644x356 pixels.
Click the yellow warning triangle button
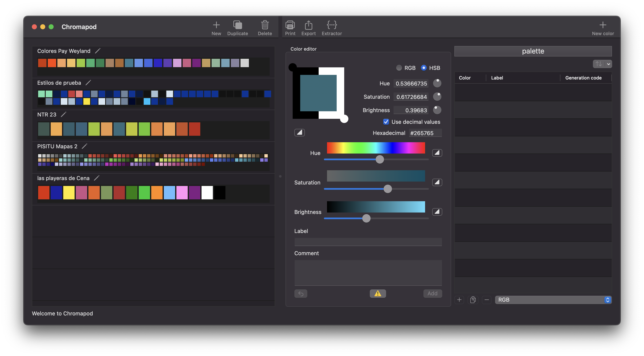coord(378,293)
